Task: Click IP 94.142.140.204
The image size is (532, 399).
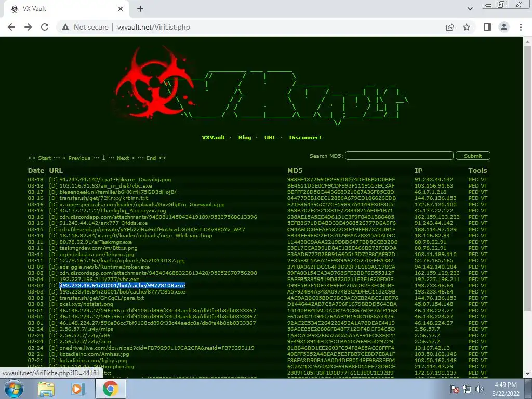Action: coord(435,267)
